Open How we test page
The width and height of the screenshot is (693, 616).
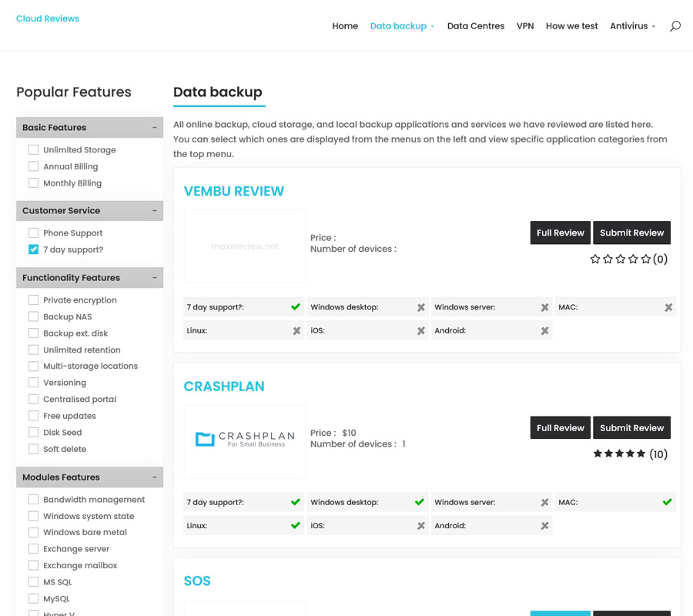click(x=571, y=26)
